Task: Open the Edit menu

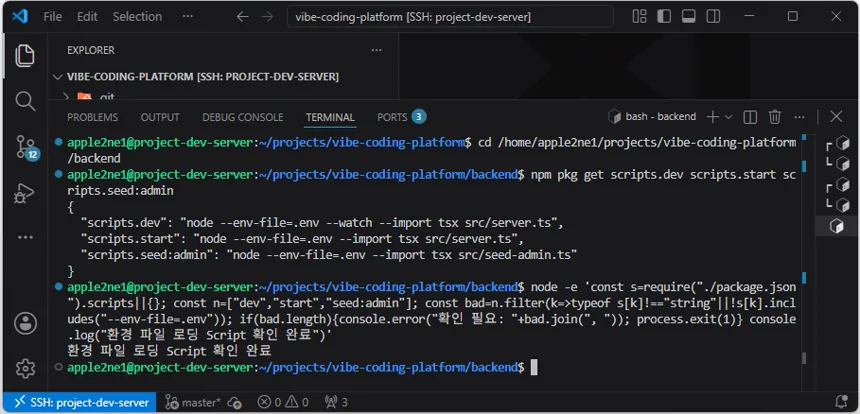Action: coord(87,17)
